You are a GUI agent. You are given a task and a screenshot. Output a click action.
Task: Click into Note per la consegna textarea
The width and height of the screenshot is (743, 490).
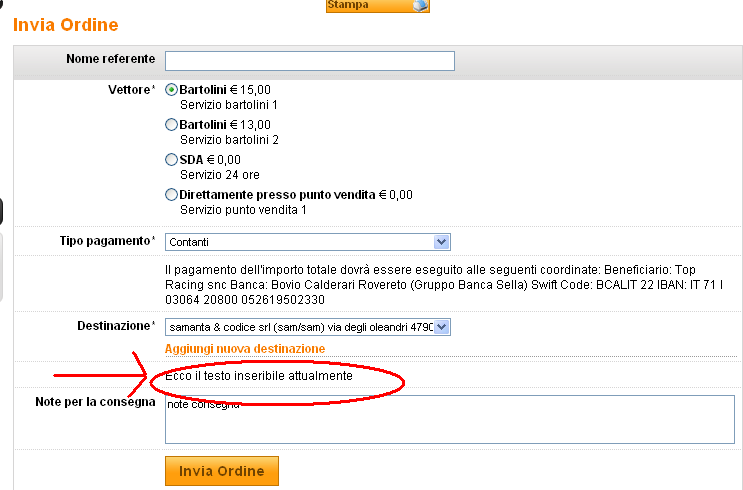450,420
